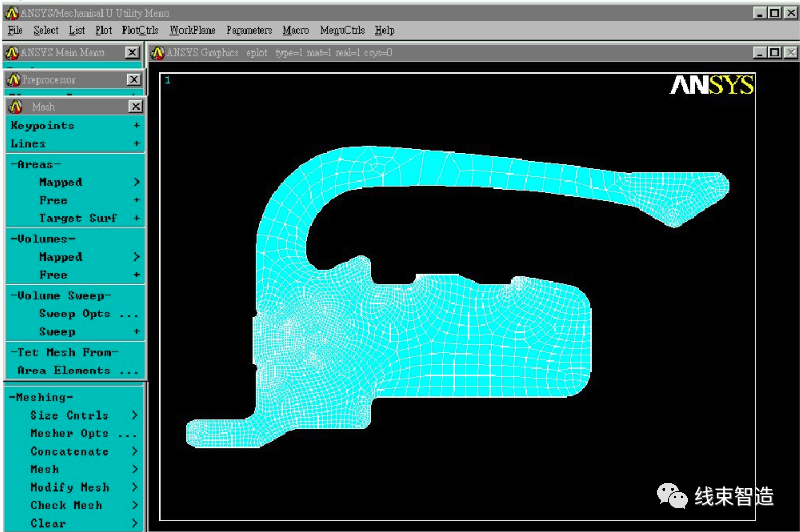The height and width of the screenshot is (532, 800).
Task: Close the Preprocessor panel
Action: [134, 80]
